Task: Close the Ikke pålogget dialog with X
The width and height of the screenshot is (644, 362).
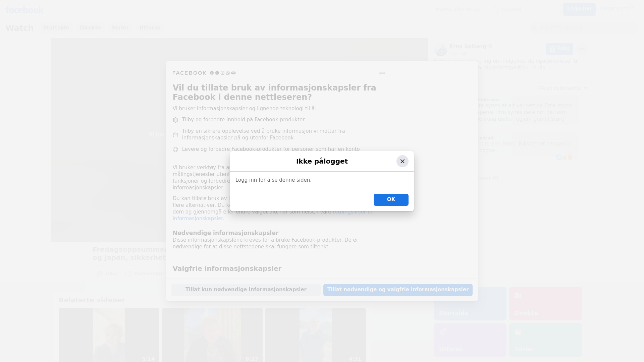Action: (x=402, y=161)
